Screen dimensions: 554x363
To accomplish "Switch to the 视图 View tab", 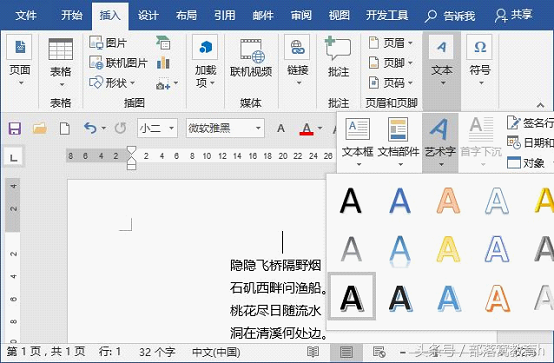I will click(x=339, y=16).
